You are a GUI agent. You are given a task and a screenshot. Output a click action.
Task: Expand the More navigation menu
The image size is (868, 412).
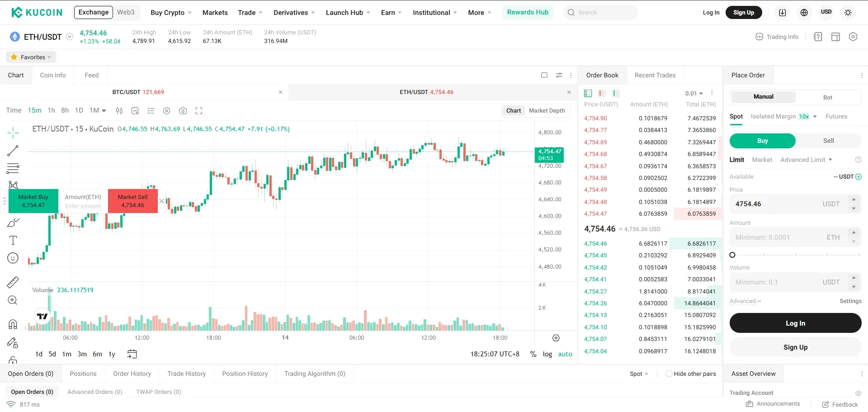click(480, 13)
